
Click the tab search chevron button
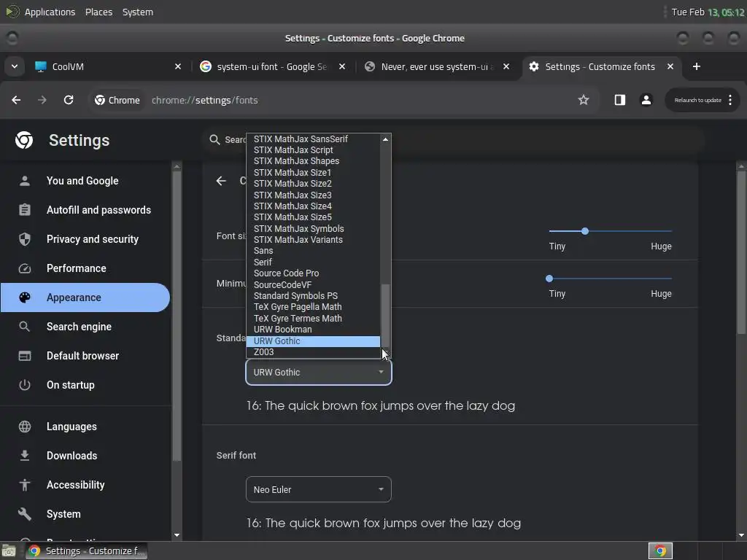15,66
